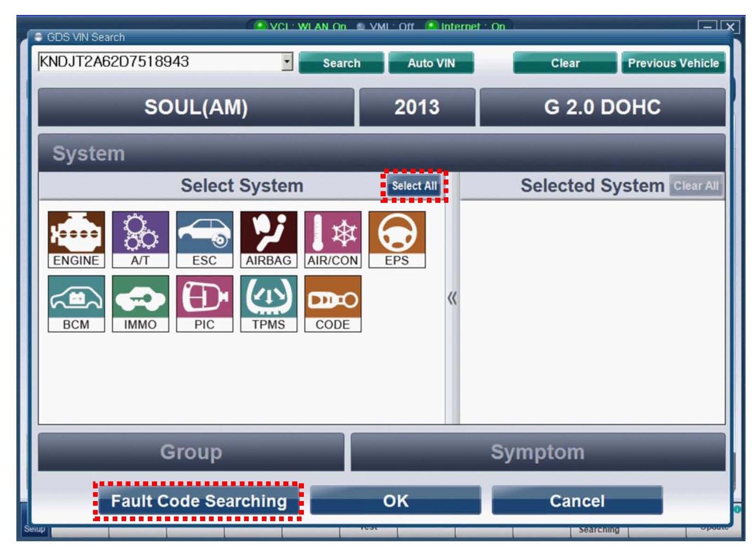Click the CODE system icon
Viewport: 756px width, 552px height.
coord(332,303)
